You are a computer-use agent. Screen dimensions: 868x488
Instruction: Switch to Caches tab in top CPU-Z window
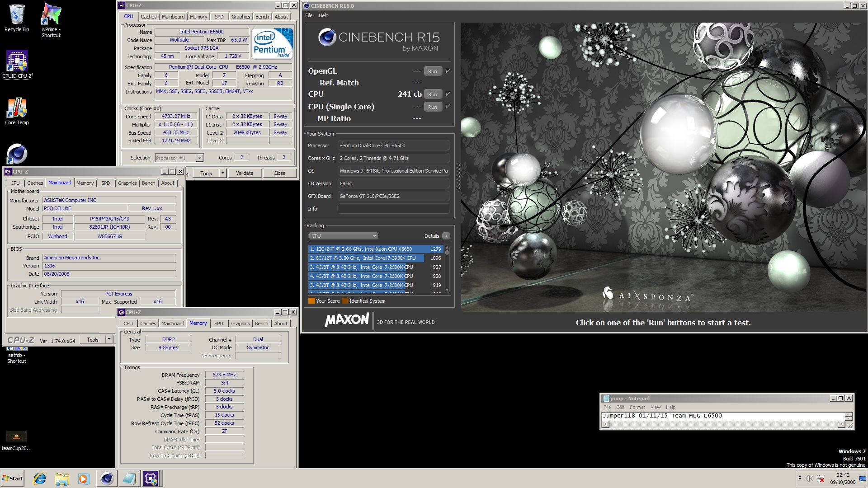tap(148, 17)
